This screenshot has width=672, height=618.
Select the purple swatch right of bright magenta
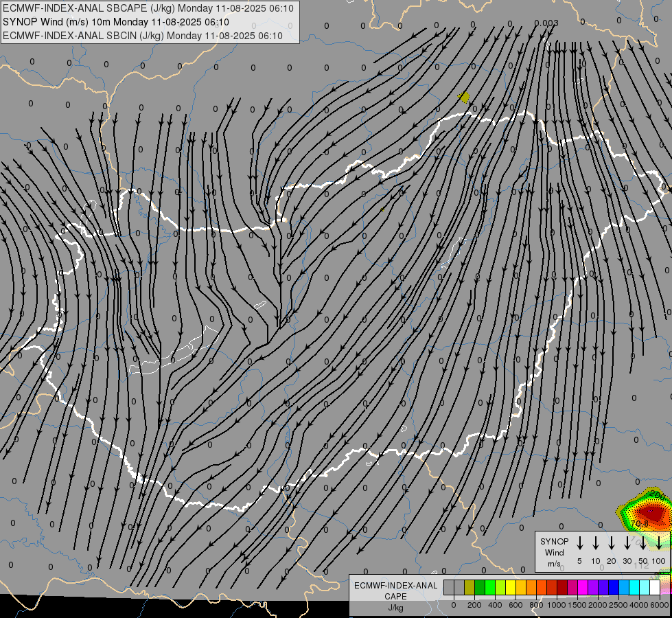[593, 587]
